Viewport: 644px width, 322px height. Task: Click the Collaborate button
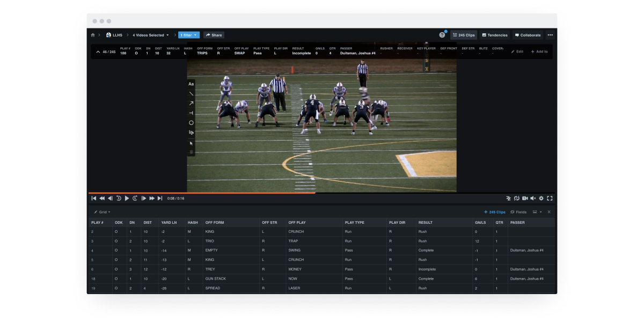tap(528, 35)
